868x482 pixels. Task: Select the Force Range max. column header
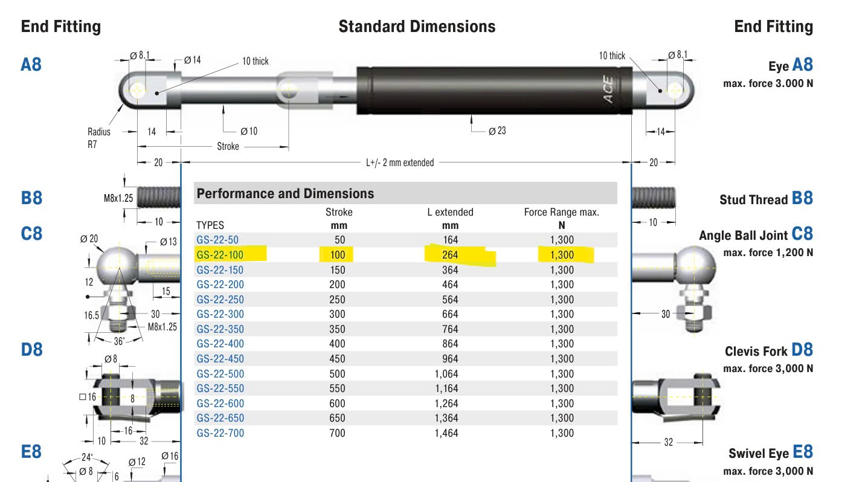[562, 212]
